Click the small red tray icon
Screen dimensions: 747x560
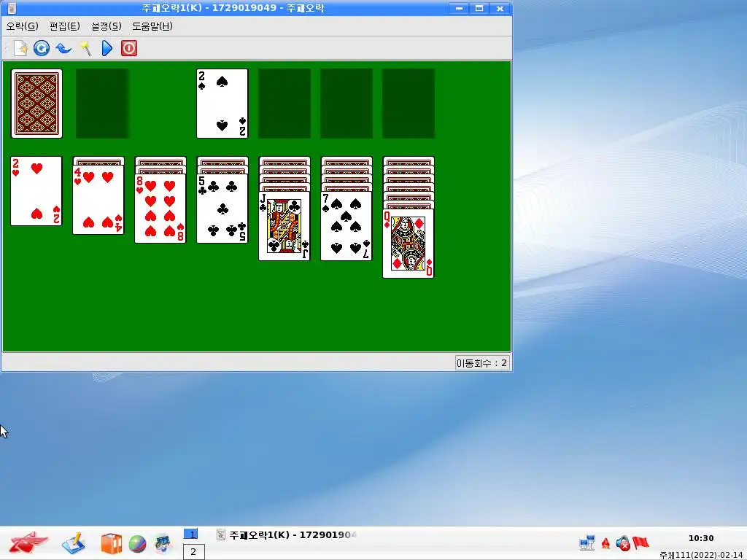pos(606,542)
